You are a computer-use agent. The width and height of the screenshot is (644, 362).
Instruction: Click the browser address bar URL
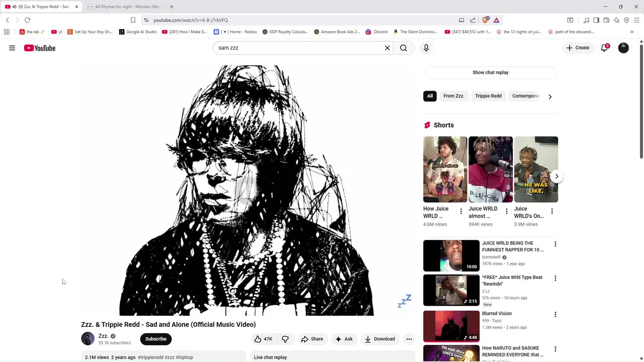[x=191, y=20]
